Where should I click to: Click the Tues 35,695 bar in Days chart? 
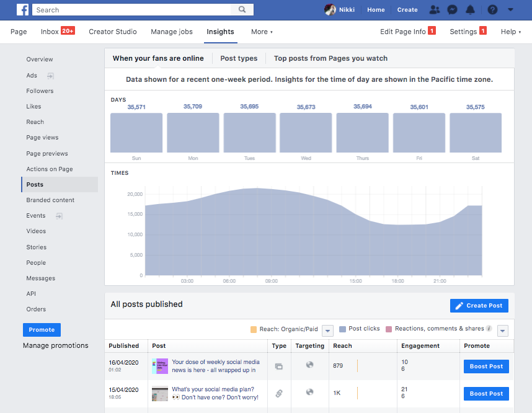(x=249, y=133)
